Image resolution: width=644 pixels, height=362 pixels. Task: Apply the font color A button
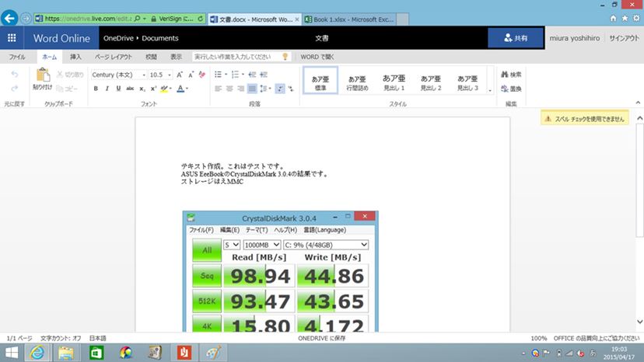[x=180, y=89]
